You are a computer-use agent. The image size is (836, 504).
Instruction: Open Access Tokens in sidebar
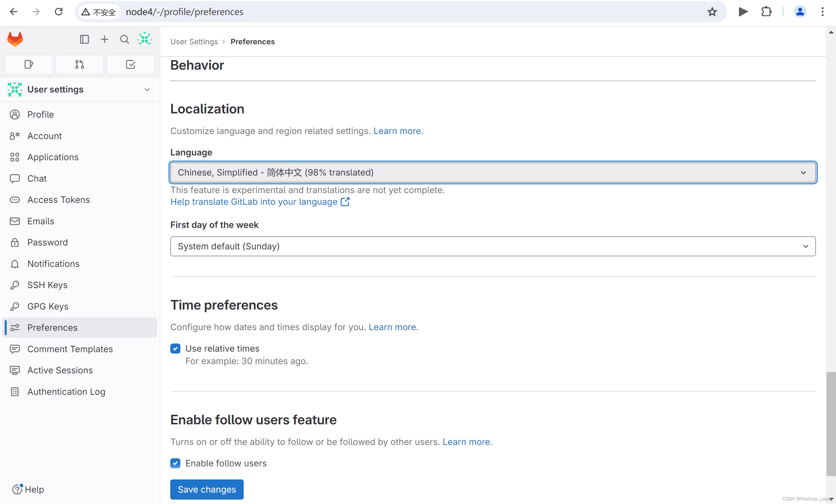pos(58,200)
